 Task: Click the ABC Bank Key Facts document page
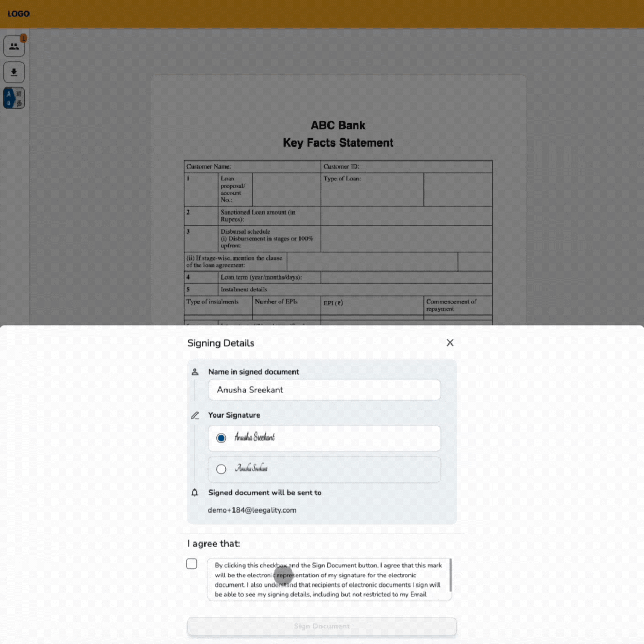pos(338,215)
